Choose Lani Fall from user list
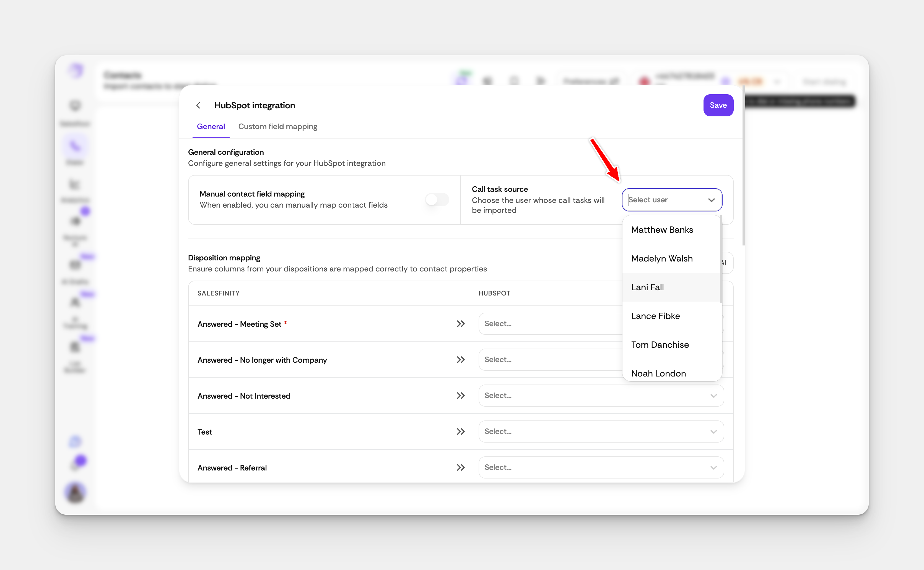The image size is (924, 570). [x=647, y=287]
